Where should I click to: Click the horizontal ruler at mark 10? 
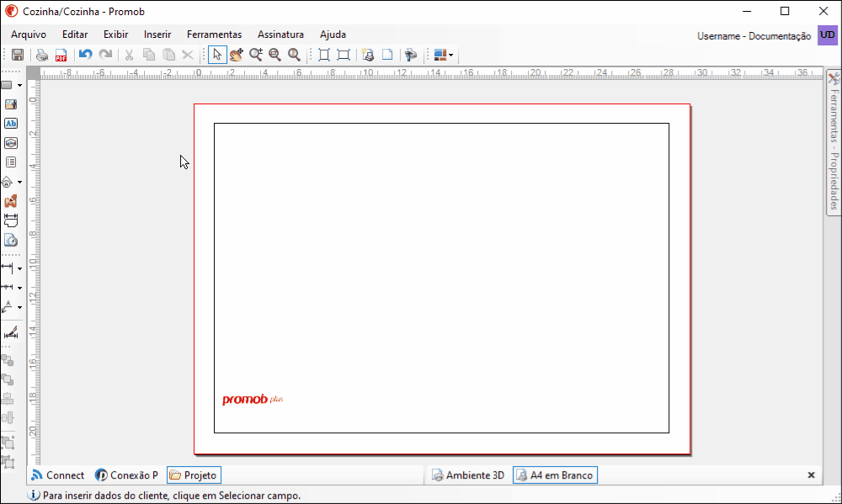(x=368, y=73)
